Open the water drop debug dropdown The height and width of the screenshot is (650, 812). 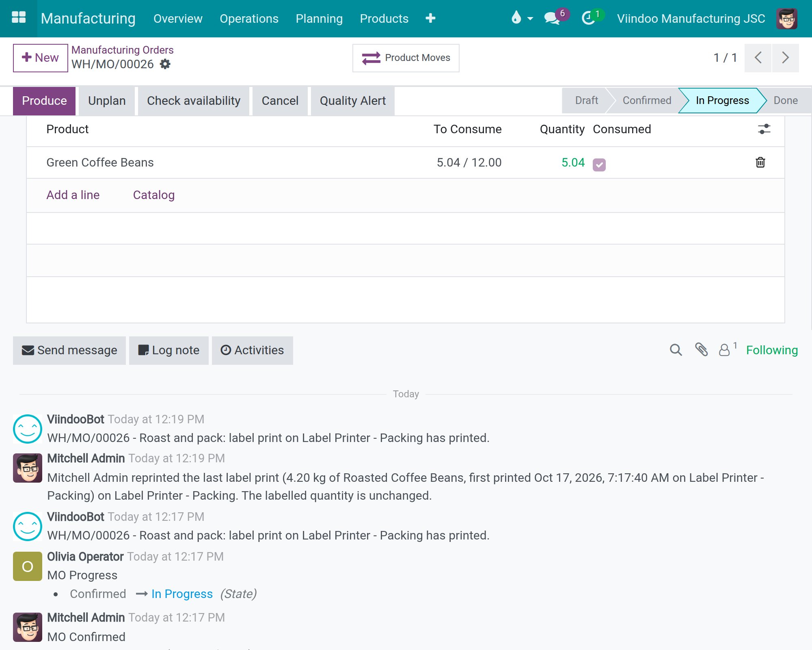coord(522,18)
